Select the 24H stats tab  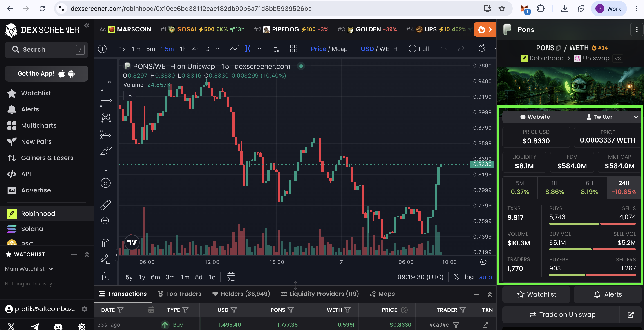pos(624,187)
